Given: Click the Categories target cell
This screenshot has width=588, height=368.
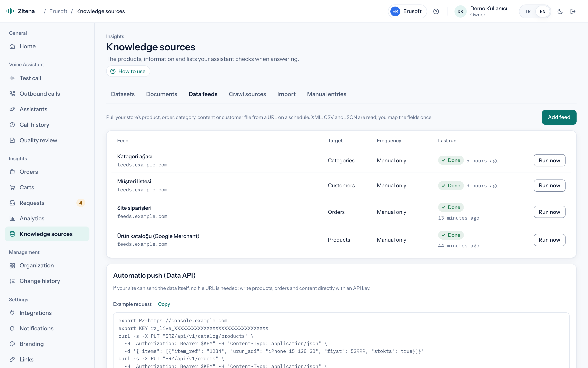Looking at the screenshot, I should coord(341,161).
